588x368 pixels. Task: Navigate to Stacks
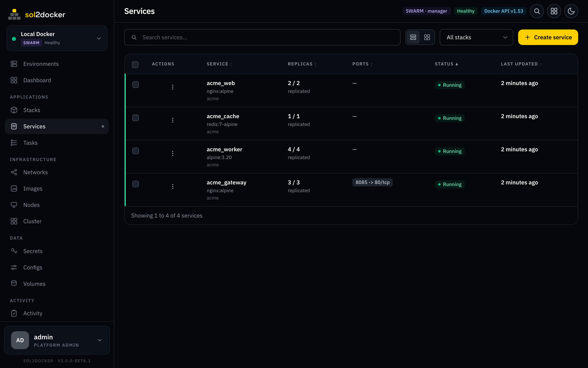point(57,110)
